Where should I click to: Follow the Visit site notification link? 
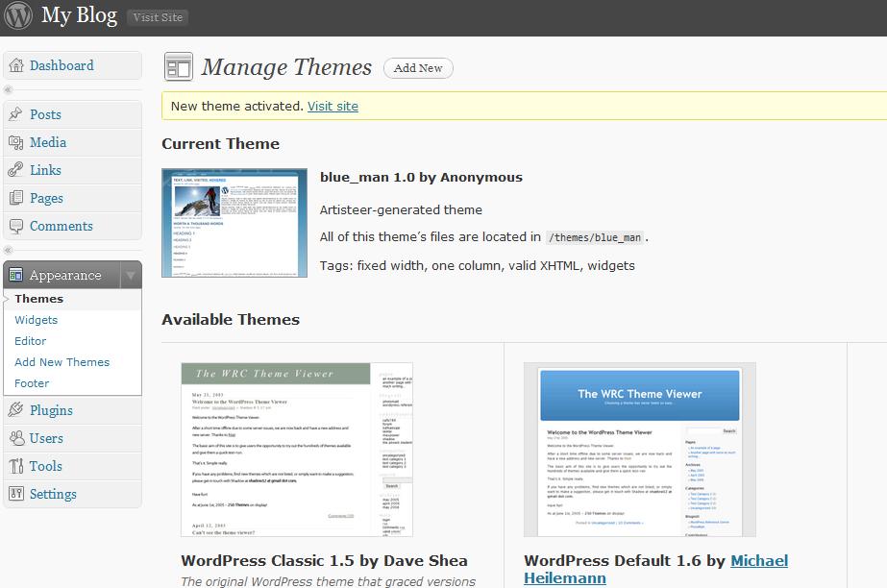tap(333, 106)
